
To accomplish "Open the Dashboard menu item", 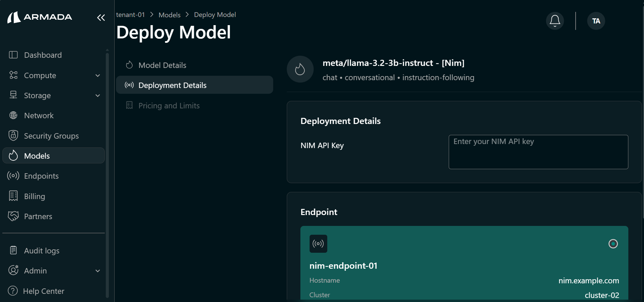I will click(53, 55).
